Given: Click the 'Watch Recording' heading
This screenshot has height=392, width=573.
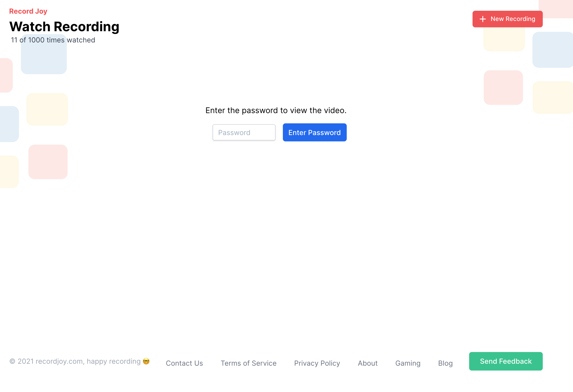Looking at the screenshot, I should point(64,27).
